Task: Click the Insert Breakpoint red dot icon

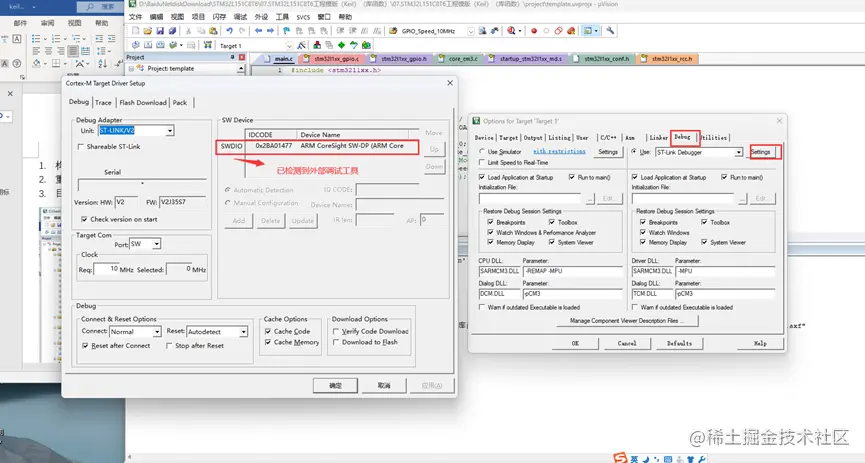Action: tap(534, 31)
